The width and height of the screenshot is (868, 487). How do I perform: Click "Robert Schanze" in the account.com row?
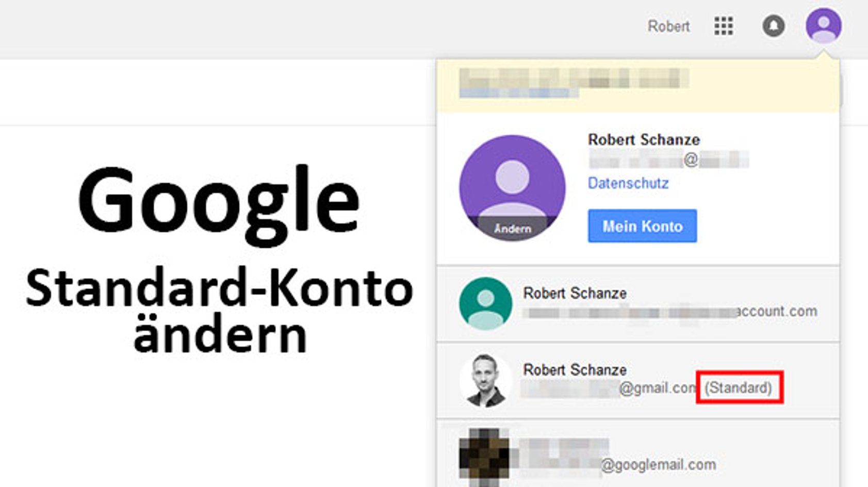[x=575, y=294]
